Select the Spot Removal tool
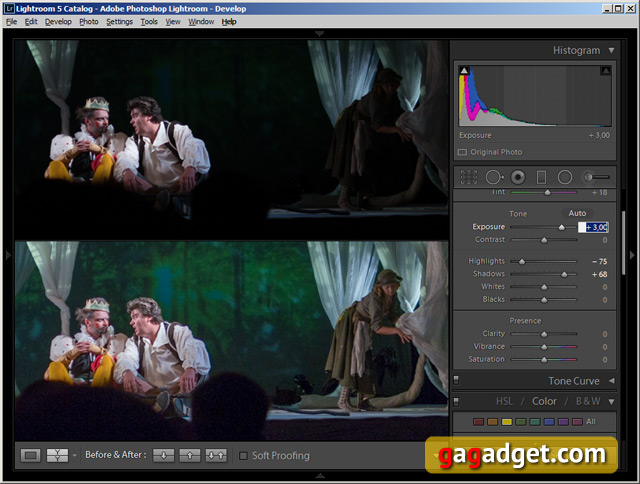 tap(494, 177)
